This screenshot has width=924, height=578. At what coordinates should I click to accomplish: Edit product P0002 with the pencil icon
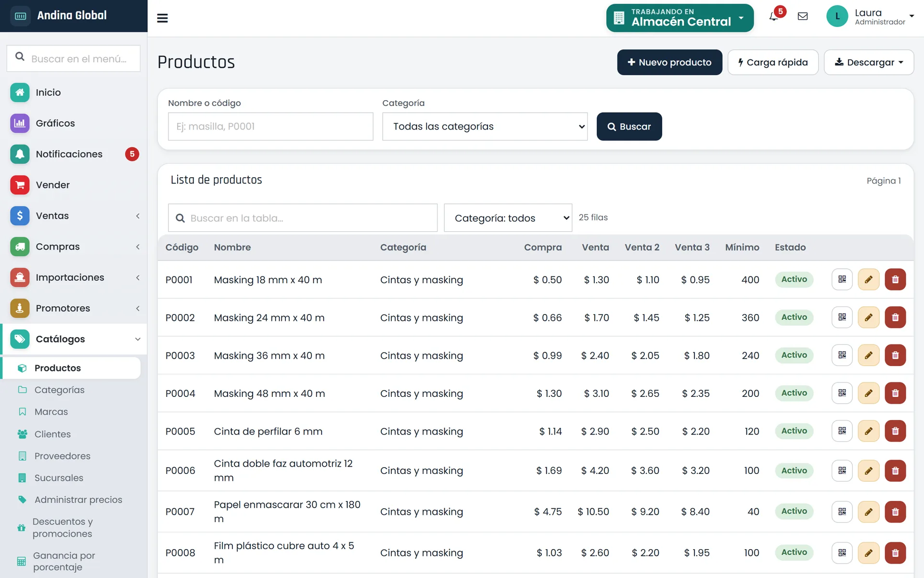pyautogui.click(x=869, y=317)
